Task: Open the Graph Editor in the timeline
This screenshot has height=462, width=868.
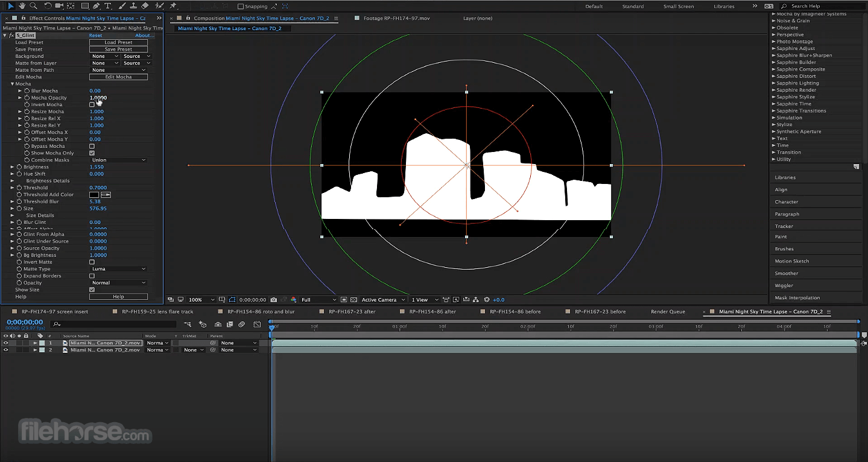Action: coord(257,324)
